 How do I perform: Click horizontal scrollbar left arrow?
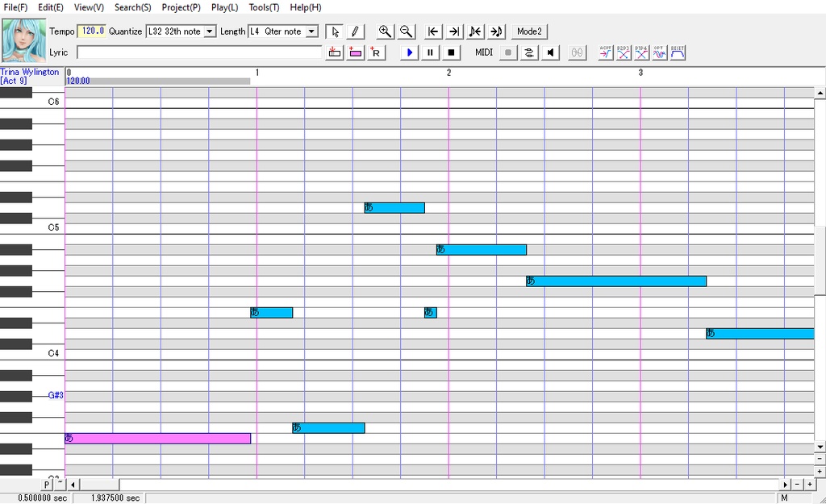pos(73,485)
